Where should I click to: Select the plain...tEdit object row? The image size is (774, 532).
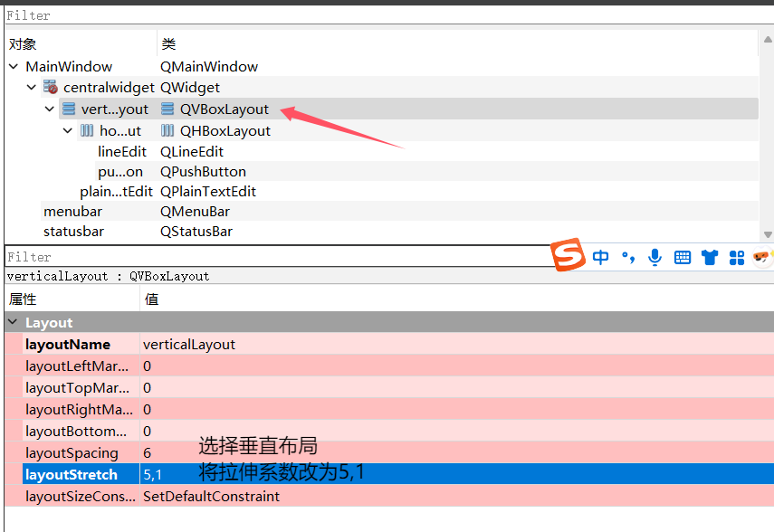(381, 192)
